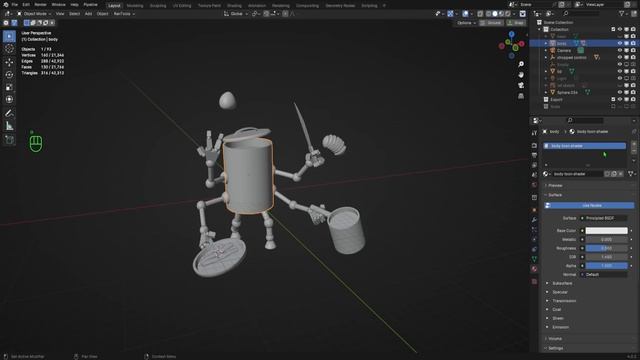Viewport: 640px width, 360px height.
Task: Expand the Specular section
Action: pyautogui.click(x=560, y=292)
